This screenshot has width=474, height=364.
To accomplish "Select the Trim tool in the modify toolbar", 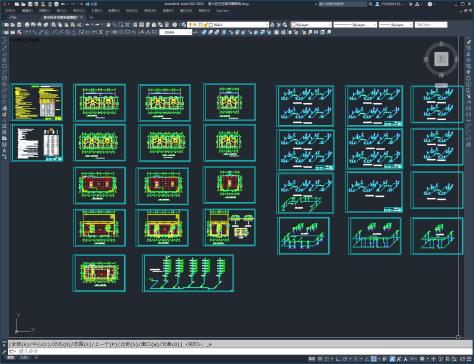I will click(x=469, y=96).
